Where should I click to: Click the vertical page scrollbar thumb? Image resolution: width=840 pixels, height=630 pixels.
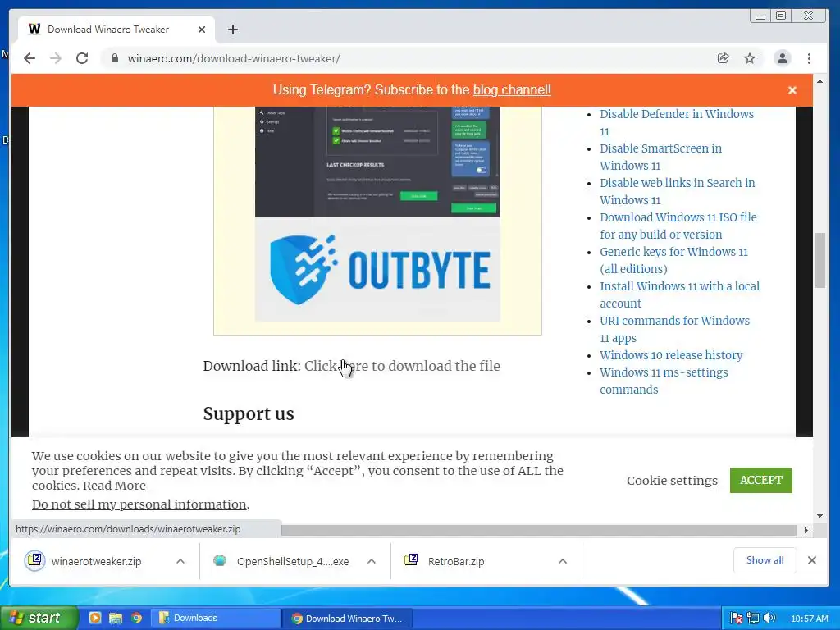click(x=819, y=260)
